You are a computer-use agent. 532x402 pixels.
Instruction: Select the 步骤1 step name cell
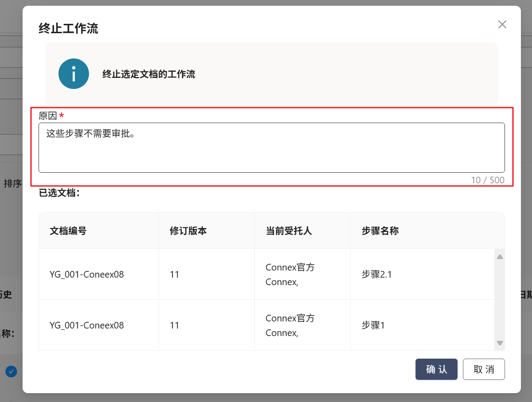[x=373, y=325]
